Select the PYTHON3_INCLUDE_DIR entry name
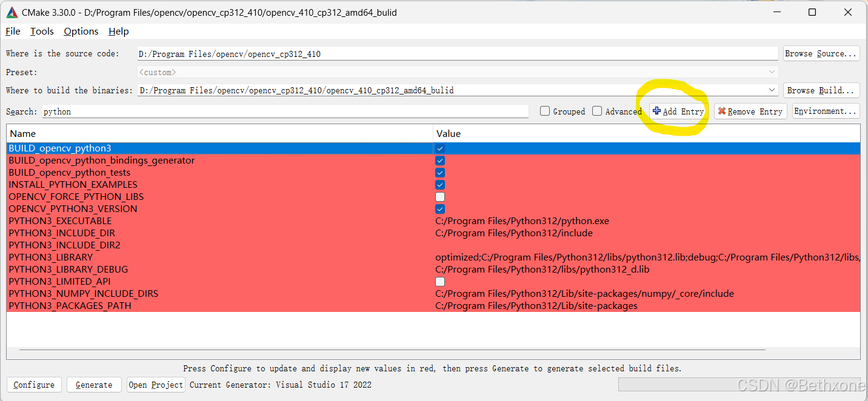868x401 pixels. 62,233
